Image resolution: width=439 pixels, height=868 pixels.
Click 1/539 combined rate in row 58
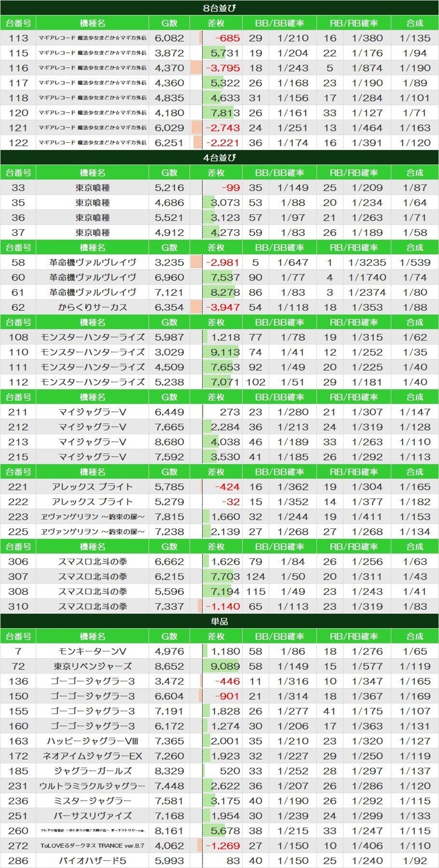point(415,262)
